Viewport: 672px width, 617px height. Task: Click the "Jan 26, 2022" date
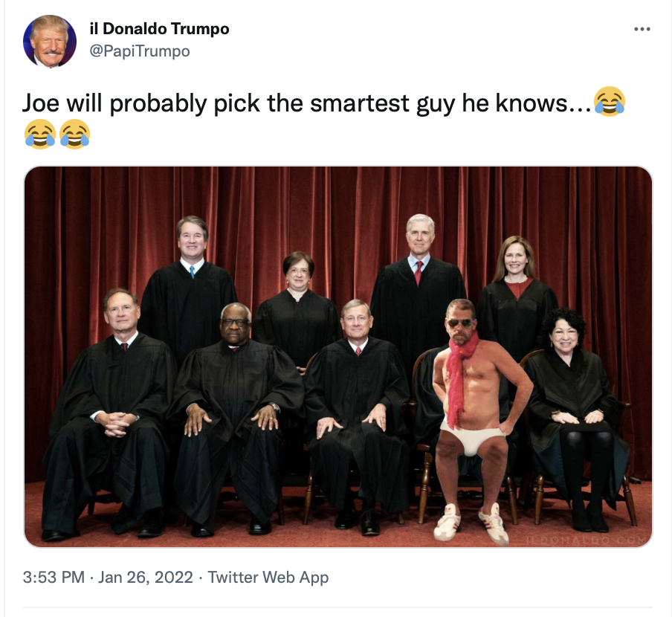pyautogui.click(x=146, y=577)
